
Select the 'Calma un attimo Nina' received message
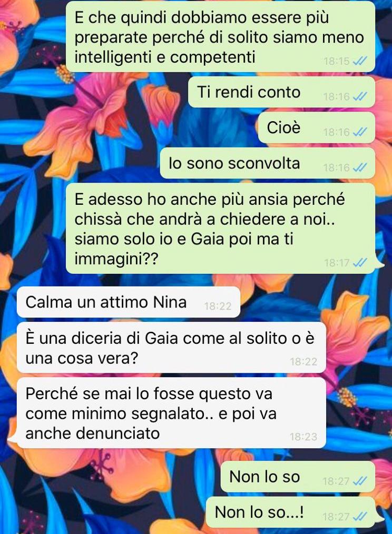coord(129,302)
